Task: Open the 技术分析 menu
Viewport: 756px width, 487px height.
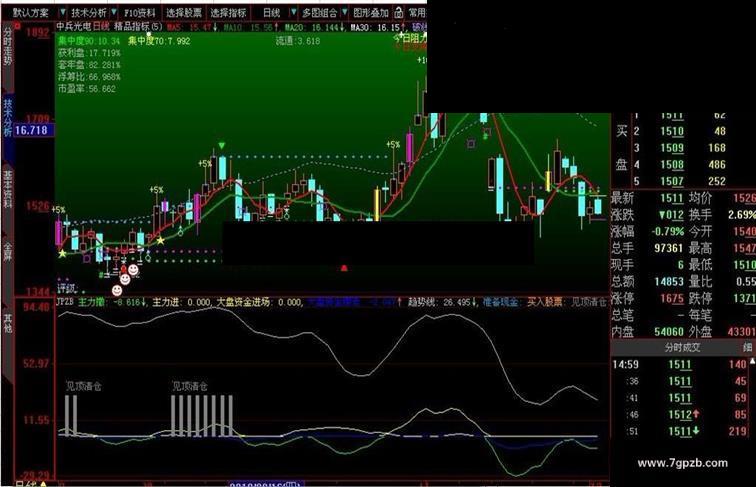Action: 89,13
